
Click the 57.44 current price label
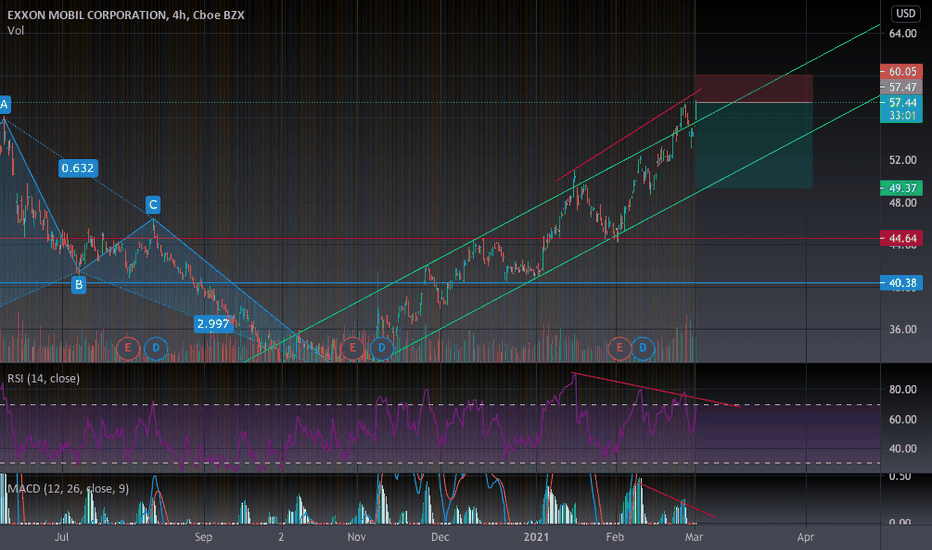pyautogui.click(x=901, y=102)
